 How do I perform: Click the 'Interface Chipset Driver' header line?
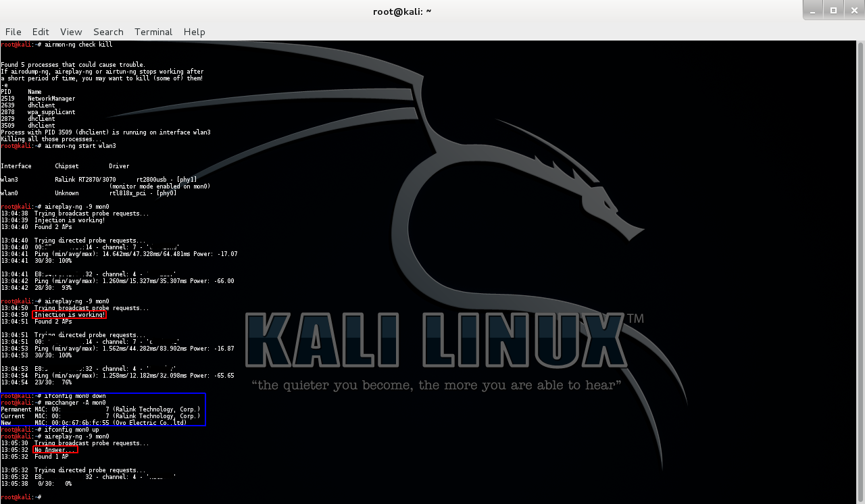[66, 166]
